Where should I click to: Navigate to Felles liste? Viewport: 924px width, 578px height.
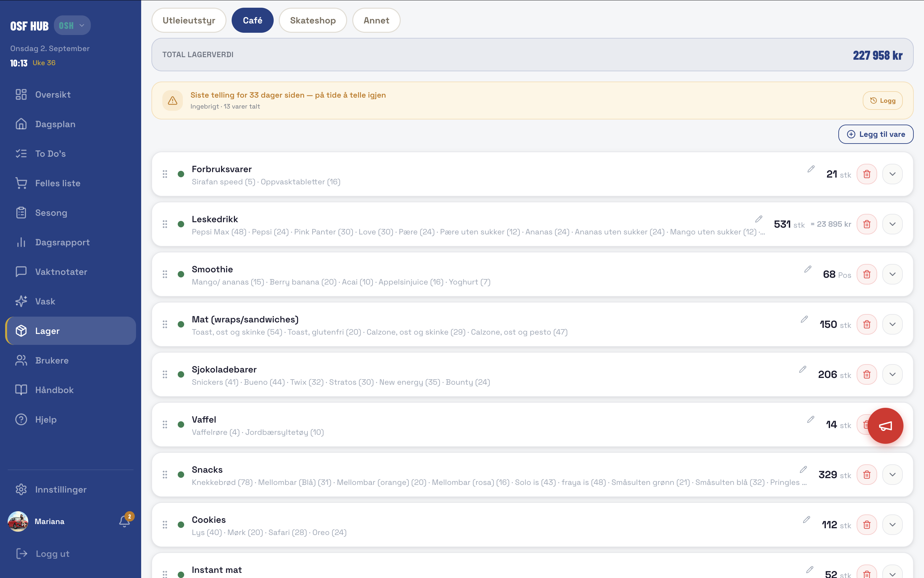point(71,183)
